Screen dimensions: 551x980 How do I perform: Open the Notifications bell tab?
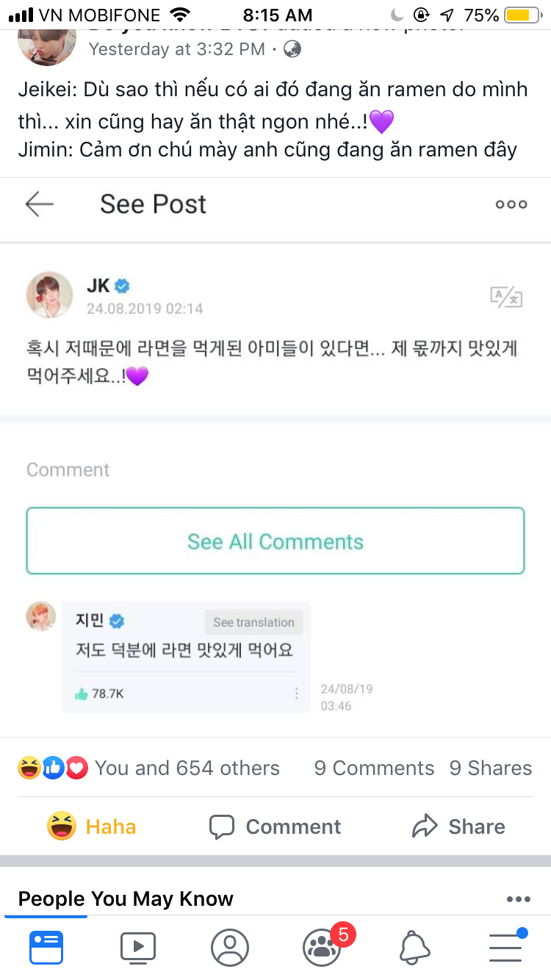[x=414, y=947]
